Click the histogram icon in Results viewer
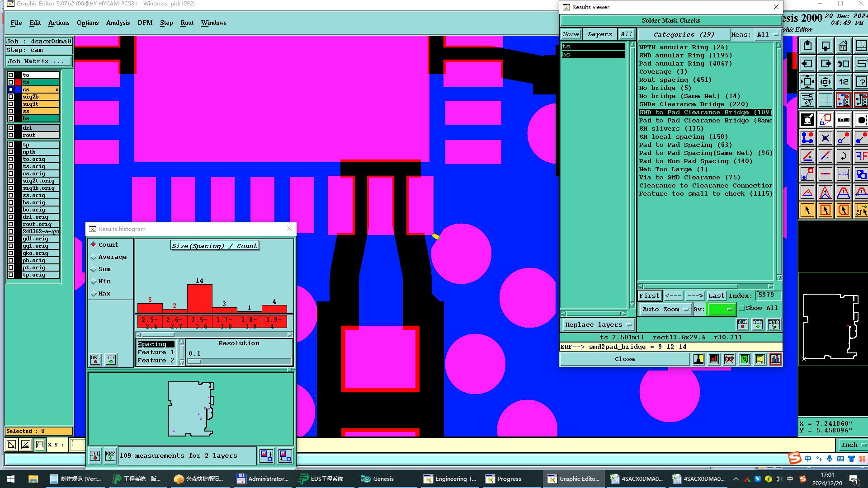The image size is (868, 488). pos(775,359)
